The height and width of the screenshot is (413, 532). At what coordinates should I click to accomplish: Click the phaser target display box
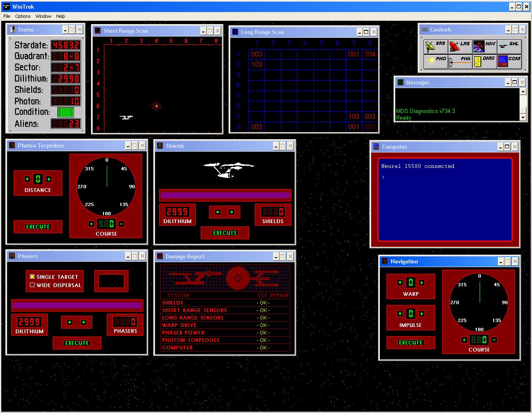pyautogui.click(x=111, y=281)
